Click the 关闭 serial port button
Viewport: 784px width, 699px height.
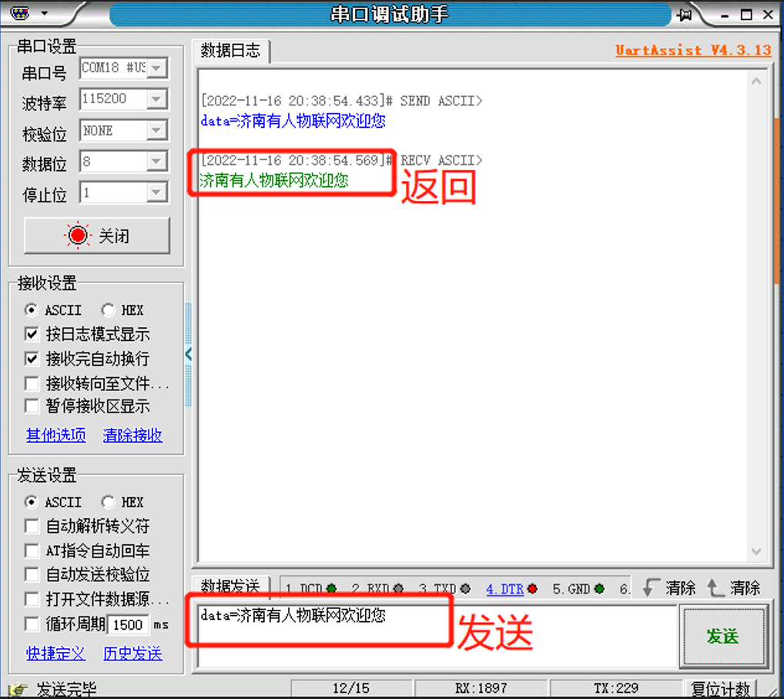[97, 236]
